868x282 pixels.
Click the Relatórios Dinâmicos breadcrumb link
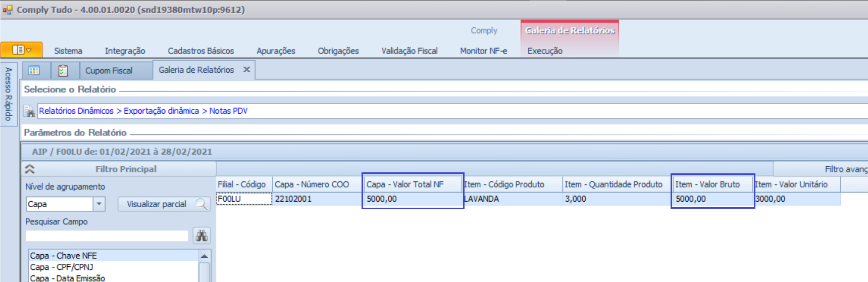pos(76,111)
